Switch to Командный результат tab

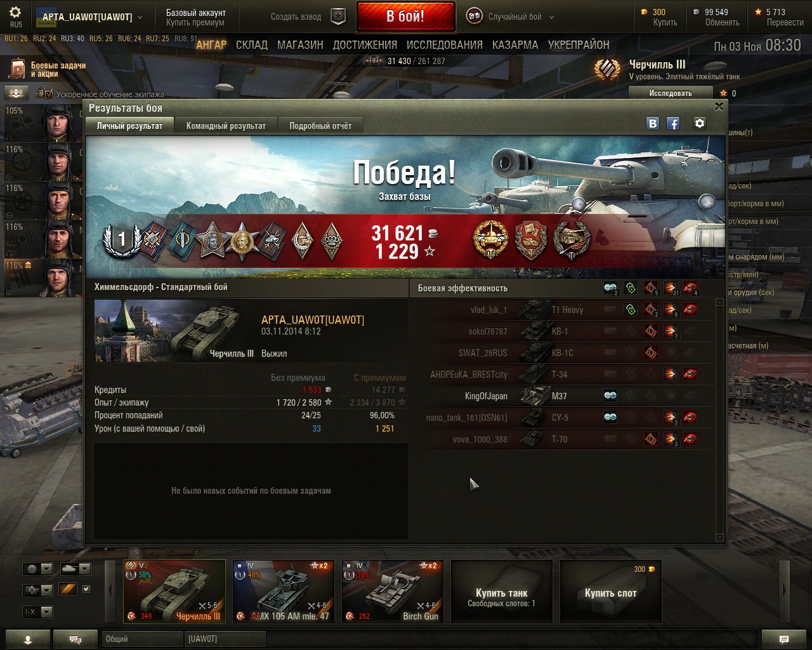pos(226,126)
